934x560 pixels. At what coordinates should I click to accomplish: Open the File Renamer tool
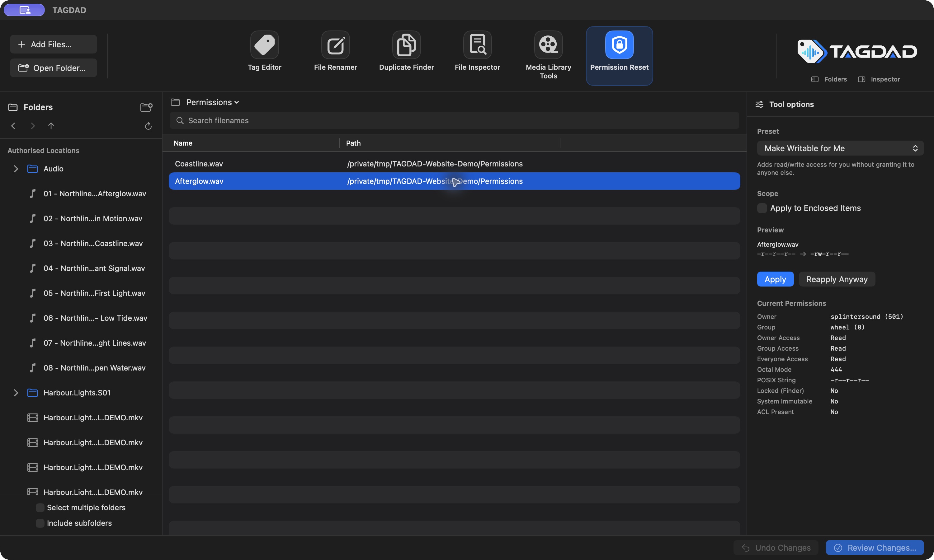(x=335, y=51)
